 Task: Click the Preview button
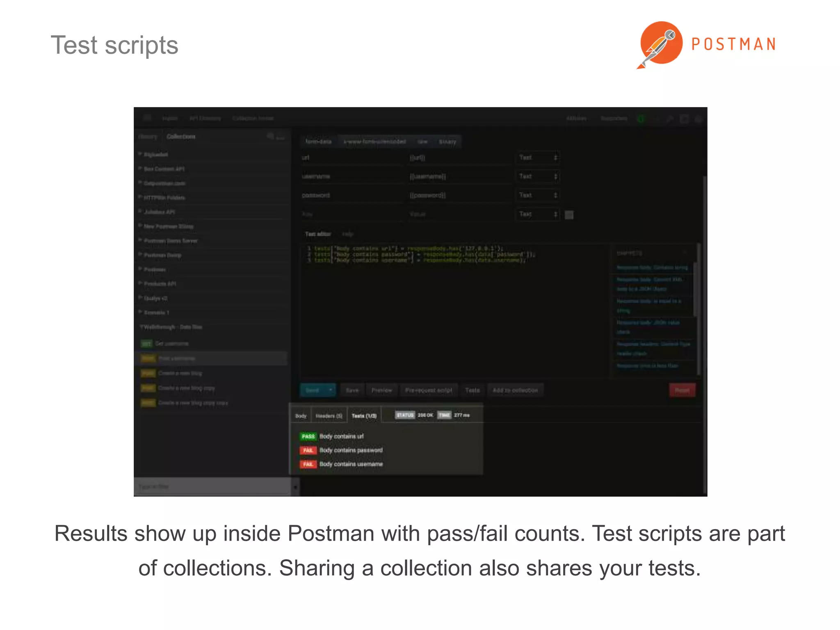tap(381, 390)
